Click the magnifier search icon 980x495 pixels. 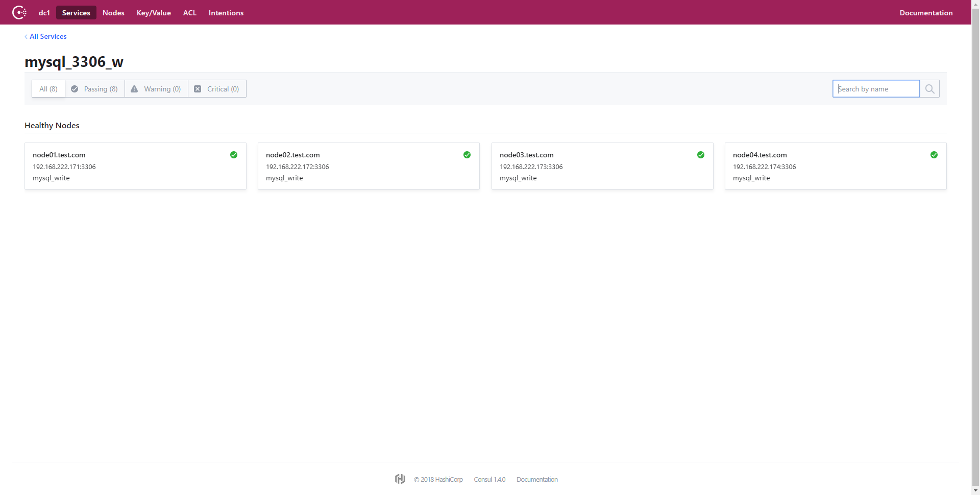tap(929, 89)
